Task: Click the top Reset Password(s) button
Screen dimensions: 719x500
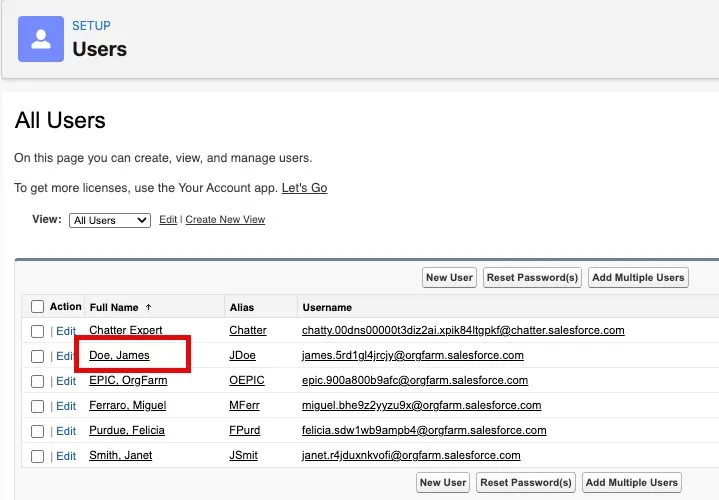Action: point(532,278)
